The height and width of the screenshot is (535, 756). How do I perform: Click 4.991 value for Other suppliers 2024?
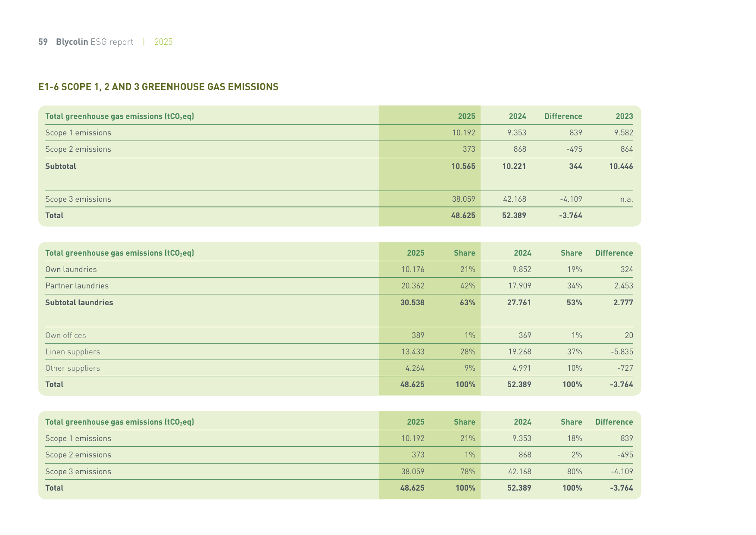(522, 368)
